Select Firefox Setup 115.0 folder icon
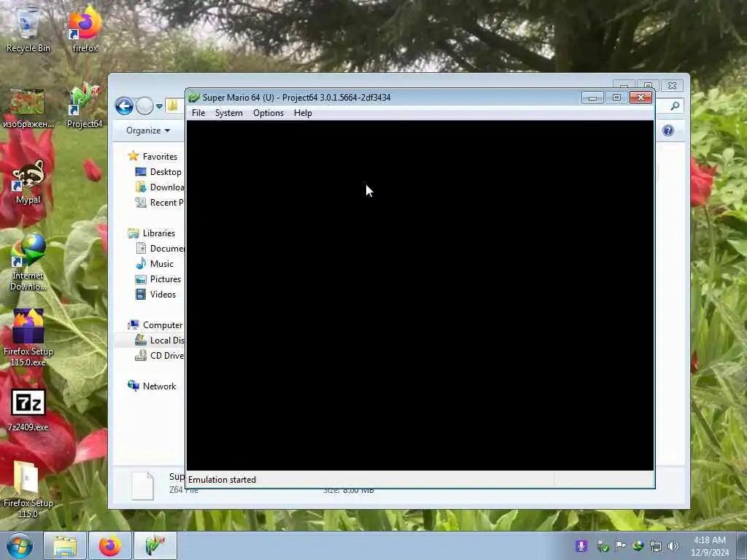 28,489
